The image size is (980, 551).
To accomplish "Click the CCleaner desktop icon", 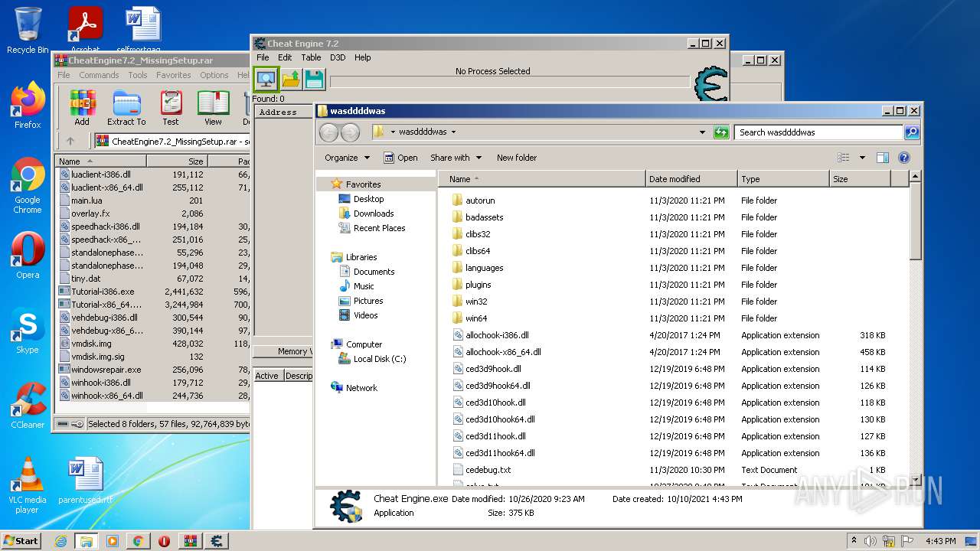I will click(28, 406).
